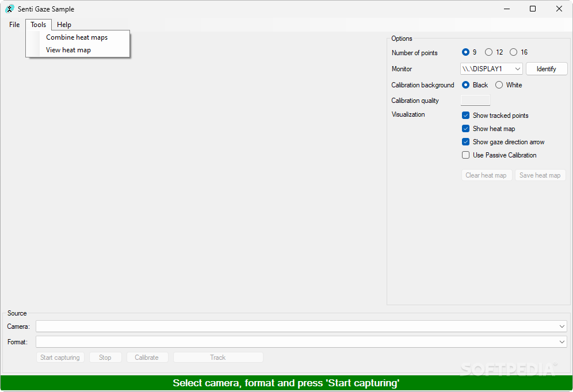Select 9 calibration points
This screenshot has height=392, width=573.
(x=465, y=52)
